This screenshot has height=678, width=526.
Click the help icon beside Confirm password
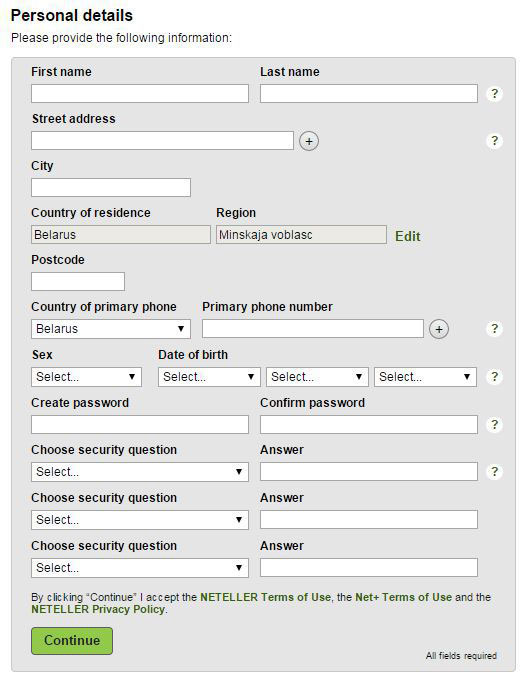tap(494, 425)
